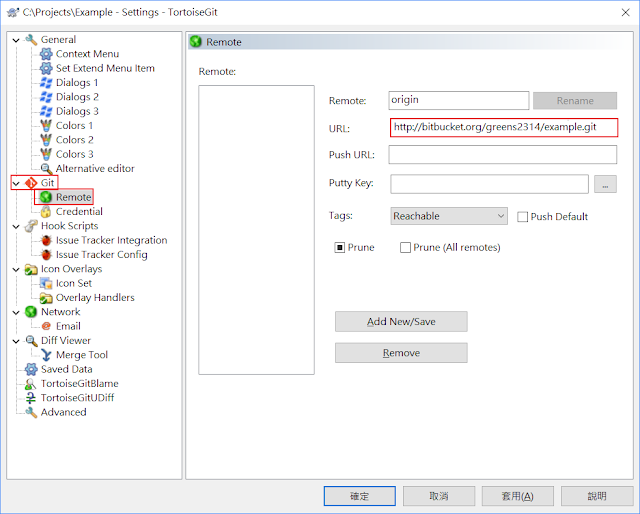Open Issue Tracker Config page

click(102, 254)
